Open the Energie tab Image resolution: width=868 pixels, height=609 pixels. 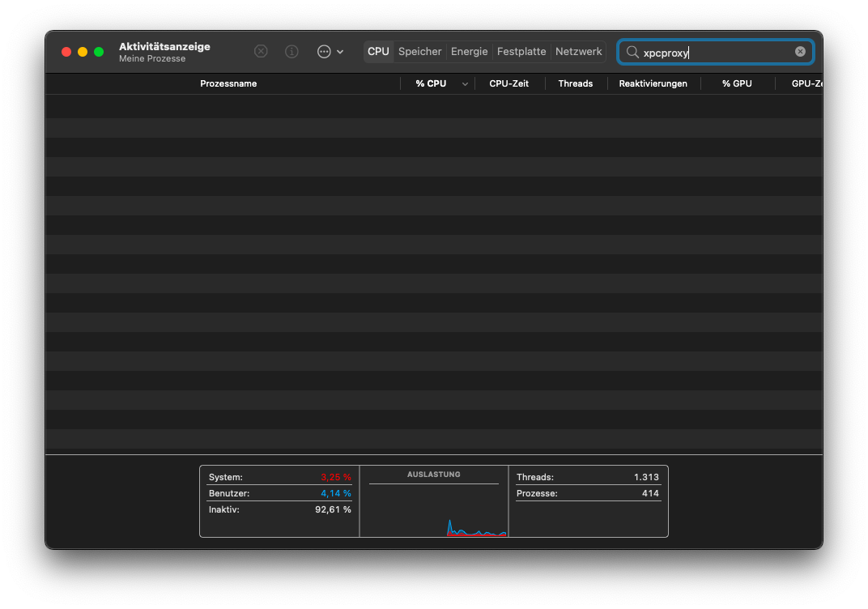[x=470, y=52]
